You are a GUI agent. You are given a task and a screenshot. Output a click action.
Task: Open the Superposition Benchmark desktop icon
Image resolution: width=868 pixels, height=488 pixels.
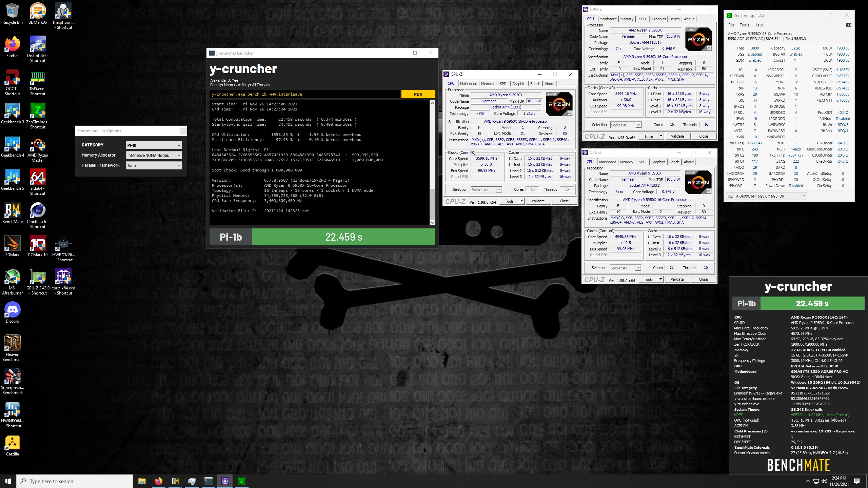(x=13, y=381)
